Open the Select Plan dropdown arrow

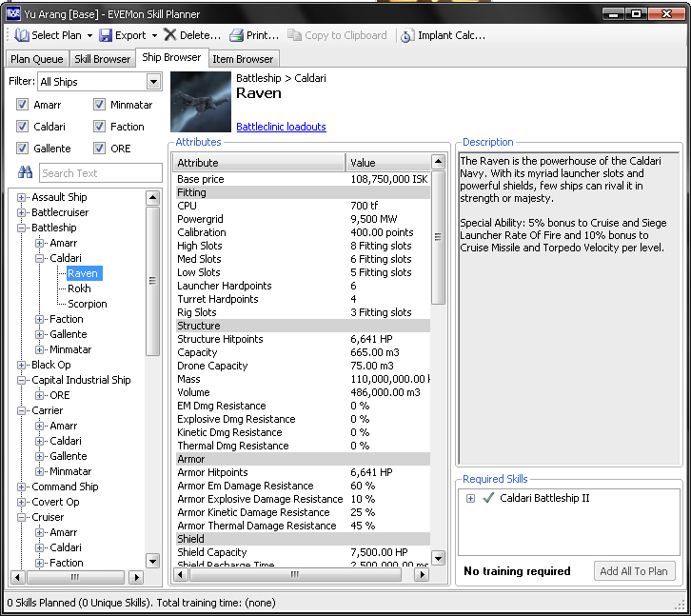coord(89,35)
